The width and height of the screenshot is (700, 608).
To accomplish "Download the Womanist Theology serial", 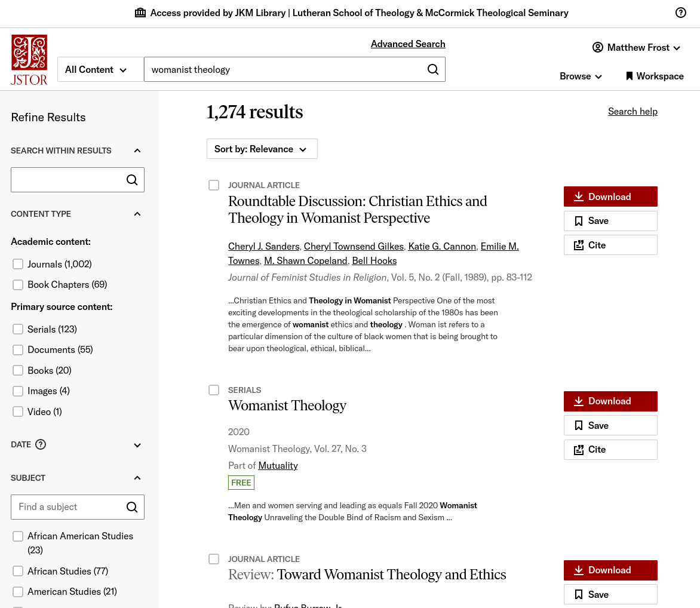I will click(610, 401).
